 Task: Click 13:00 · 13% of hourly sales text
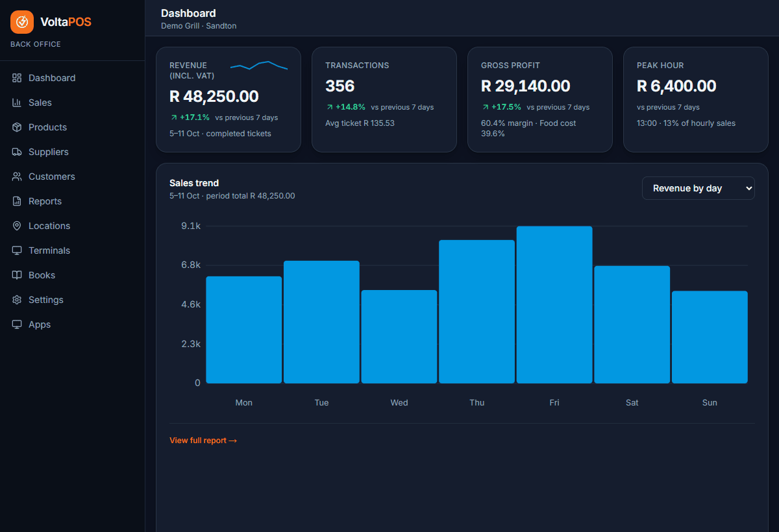[686, 123]
